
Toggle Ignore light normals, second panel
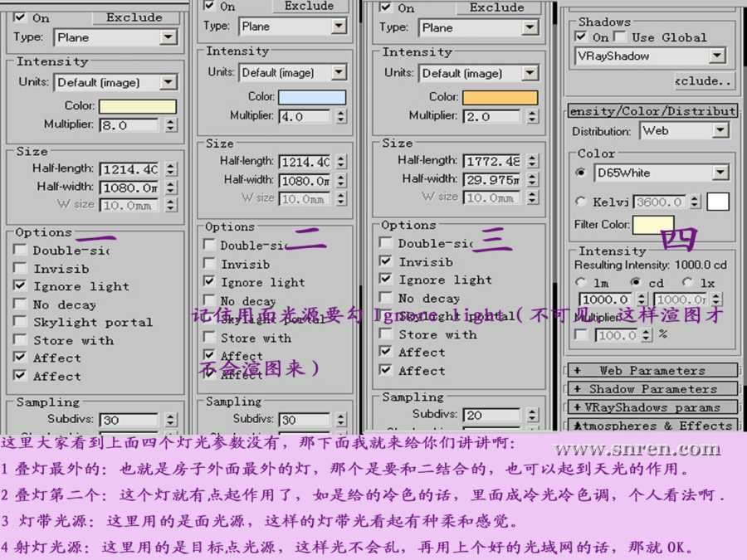(209, 281)
